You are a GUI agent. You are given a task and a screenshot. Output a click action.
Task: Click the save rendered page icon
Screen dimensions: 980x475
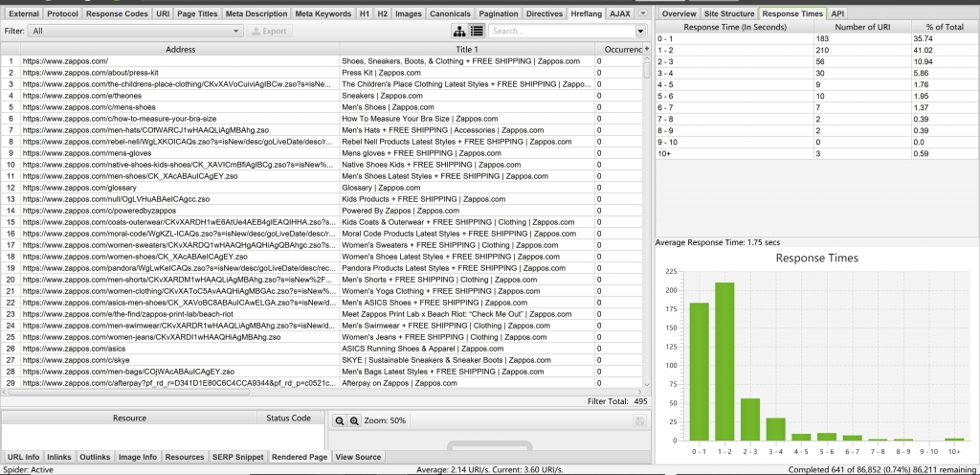click(x=638, y=421)
